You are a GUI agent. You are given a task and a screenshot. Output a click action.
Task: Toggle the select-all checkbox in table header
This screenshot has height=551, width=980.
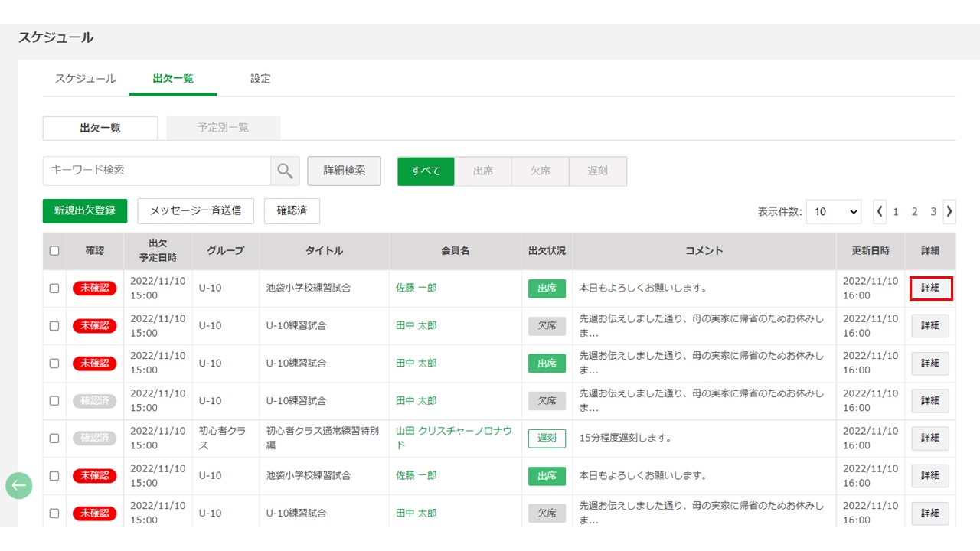pos(54,251)
